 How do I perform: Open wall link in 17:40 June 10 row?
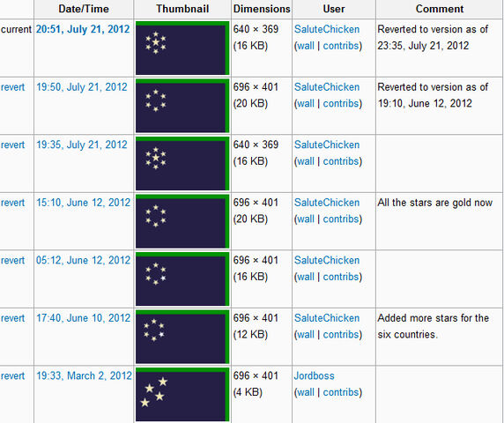(306, 335)
